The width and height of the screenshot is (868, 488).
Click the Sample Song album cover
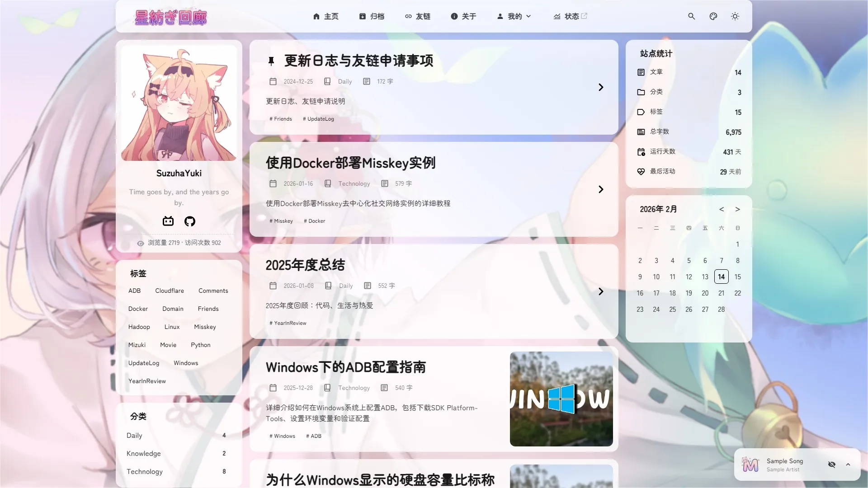click(750, 465)
